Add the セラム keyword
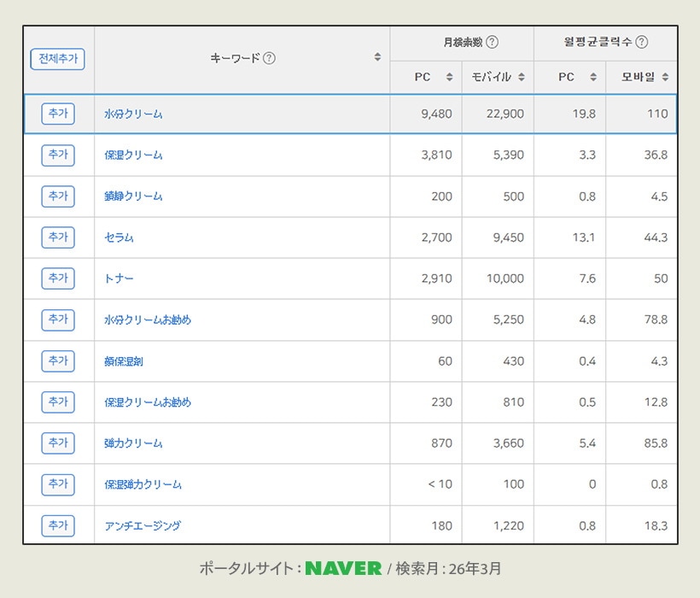This screenshot has width=700, height=598. click(58, 237)
